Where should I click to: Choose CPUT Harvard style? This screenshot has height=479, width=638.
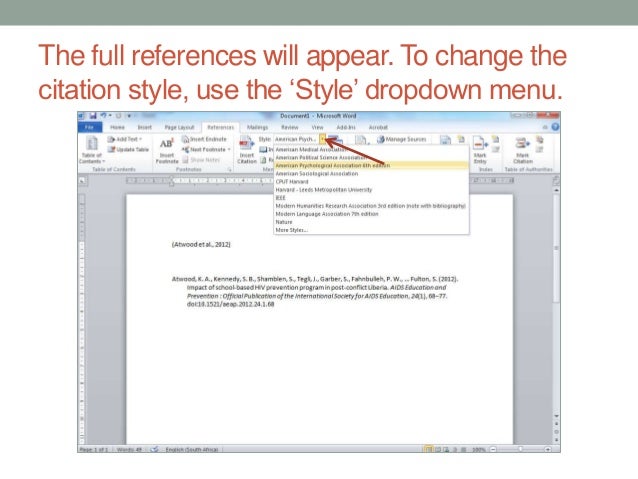pos(371,182)
